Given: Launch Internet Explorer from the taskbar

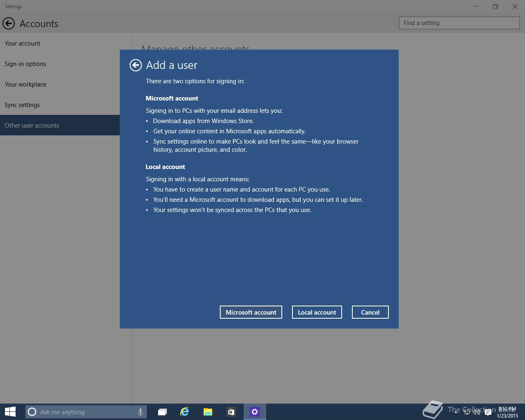Looking at the screenshot, I should [185, 412].
